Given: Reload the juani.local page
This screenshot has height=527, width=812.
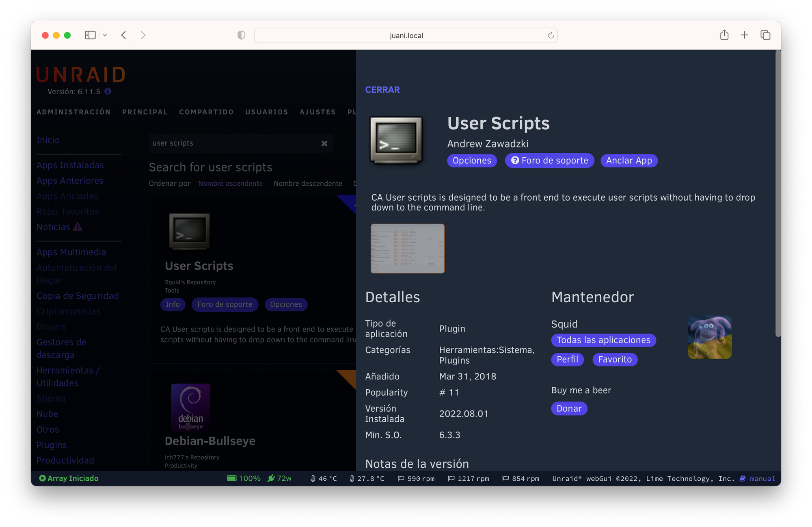Looking at the screenshot, I should click(x=551, y=35).
